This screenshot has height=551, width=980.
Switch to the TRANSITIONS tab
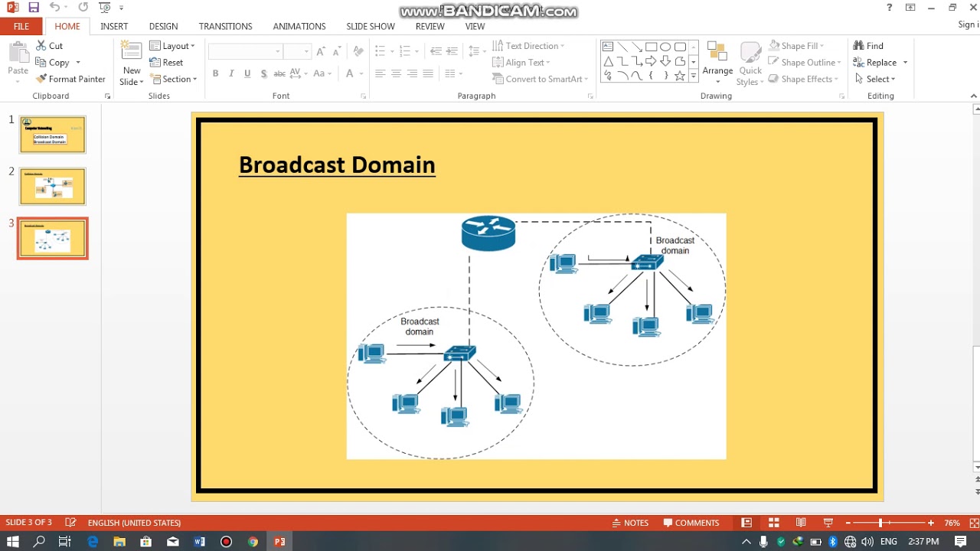[x=225, y=26]
